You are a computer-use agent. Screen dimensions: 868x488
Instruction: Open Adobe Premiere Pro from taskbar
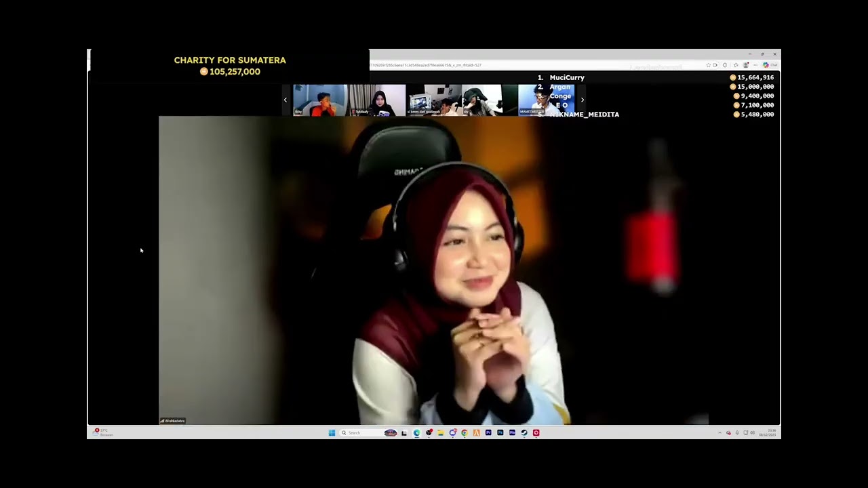(488, 432)
